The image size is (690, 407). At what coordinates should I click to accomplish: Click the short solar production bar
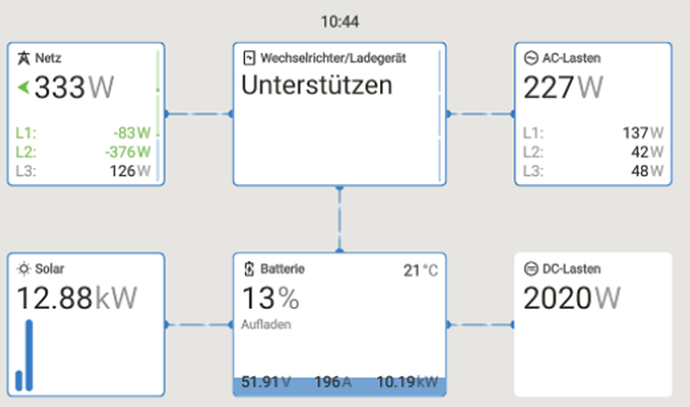[x=19, y=381]
